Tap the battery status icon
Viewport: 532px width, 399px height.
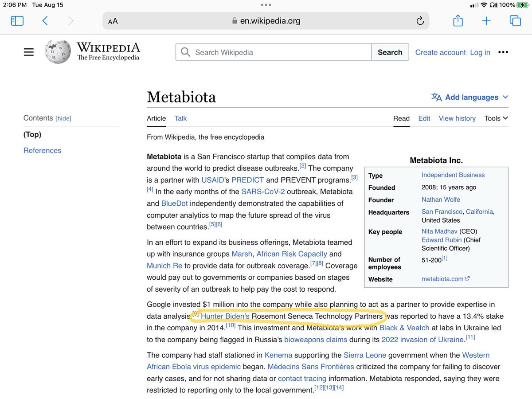coord(522,5)
